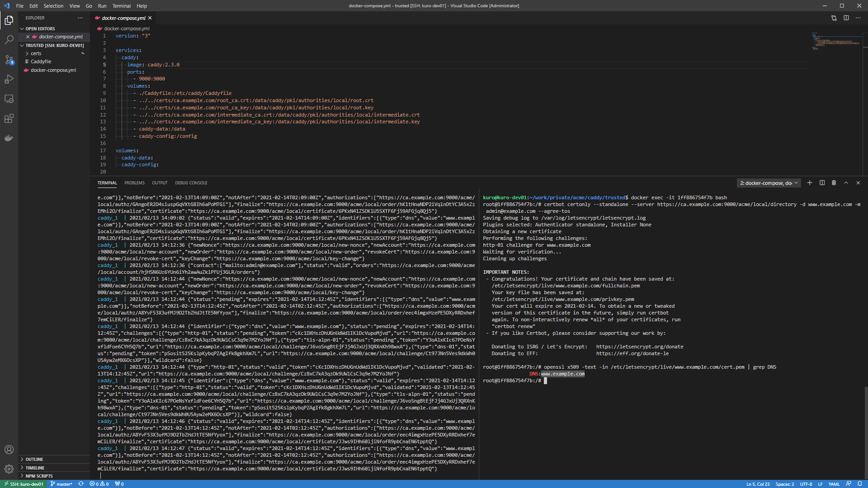Expand the Outline section
This screenshot has height=488, width=868.
34,459
